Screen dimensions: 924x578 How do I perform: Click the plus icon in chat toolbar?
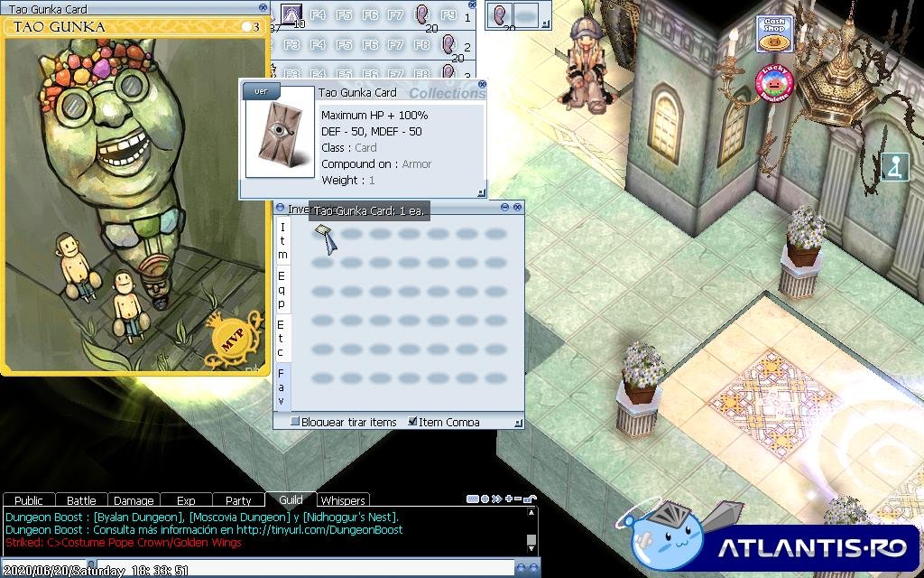509,499
